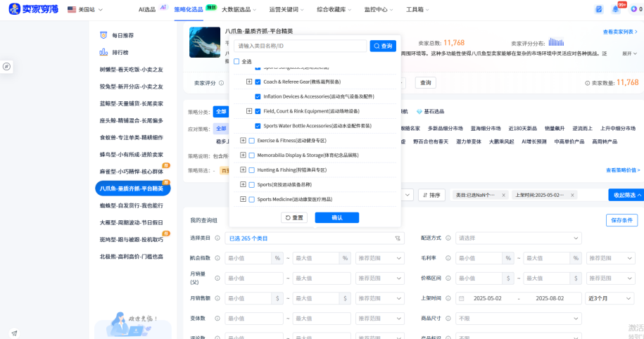Click the 保存条件 button
The height and width of the screenshot is (339, 644).
click(621, 220)
